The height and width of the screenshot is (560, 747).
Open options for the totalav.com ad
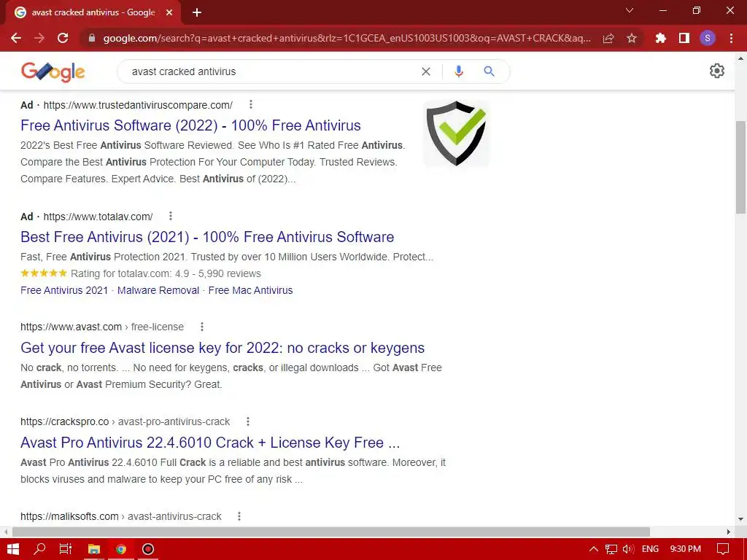[171, 216]
